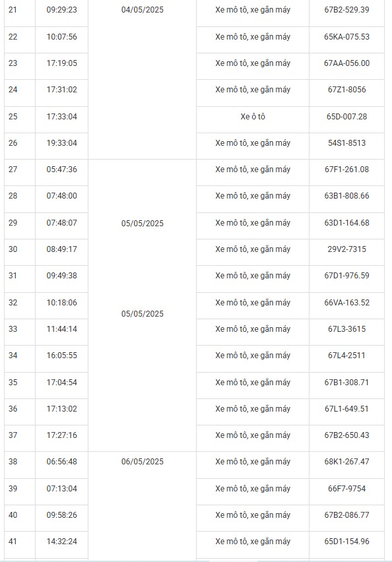
Task: Select license plate 67B2-529.39 cell
Action: pyautogui.click(x=346, y=10)
